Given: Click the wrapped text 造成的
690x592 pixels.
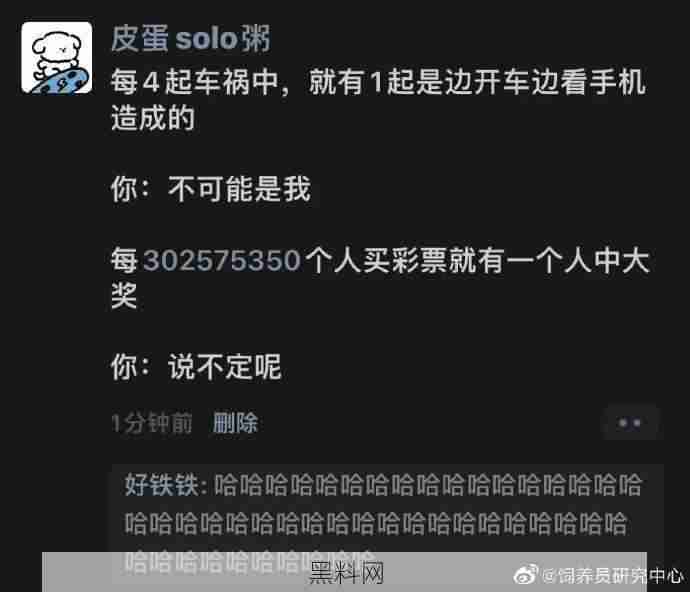Looking at the screenshot, I should click(x=153, y=118).
